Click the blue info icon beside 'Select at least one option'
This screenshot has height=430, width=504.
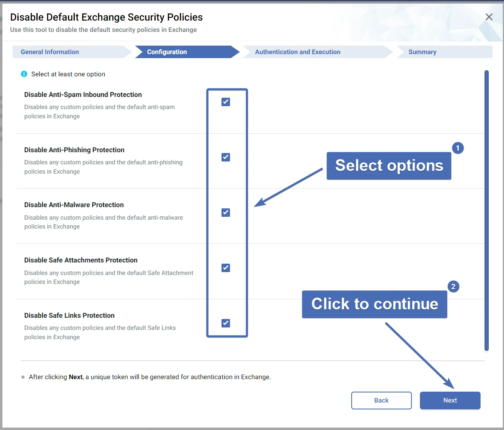click(24, 74)
